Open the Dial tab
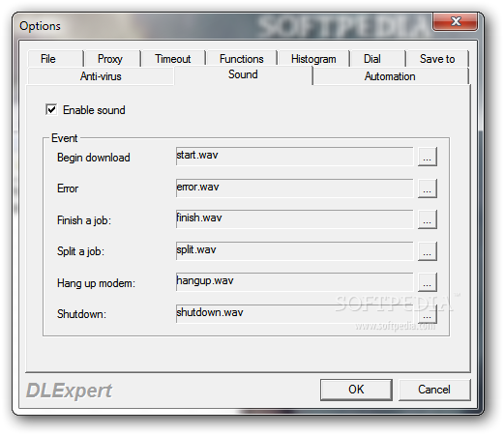 pos(377,59)
